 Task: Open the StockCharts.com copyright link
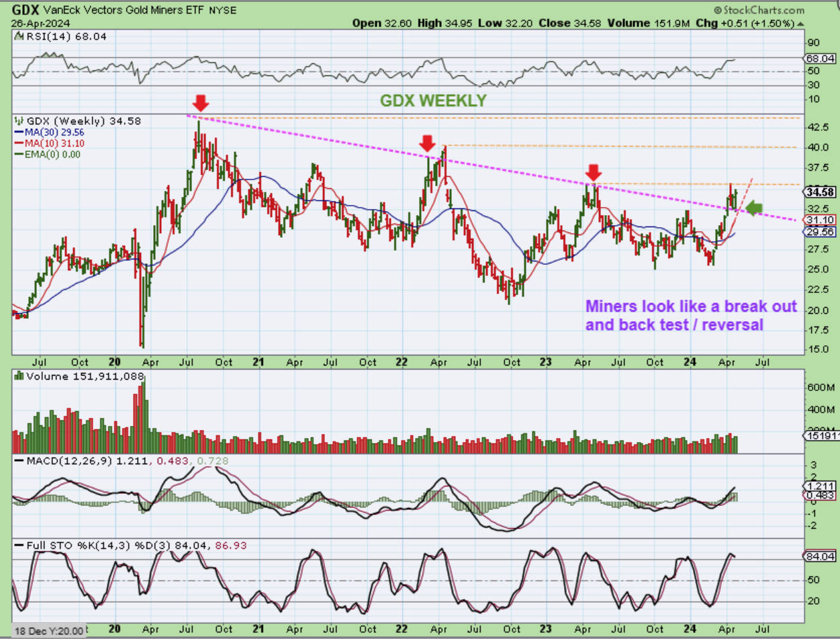click(758, 10)
